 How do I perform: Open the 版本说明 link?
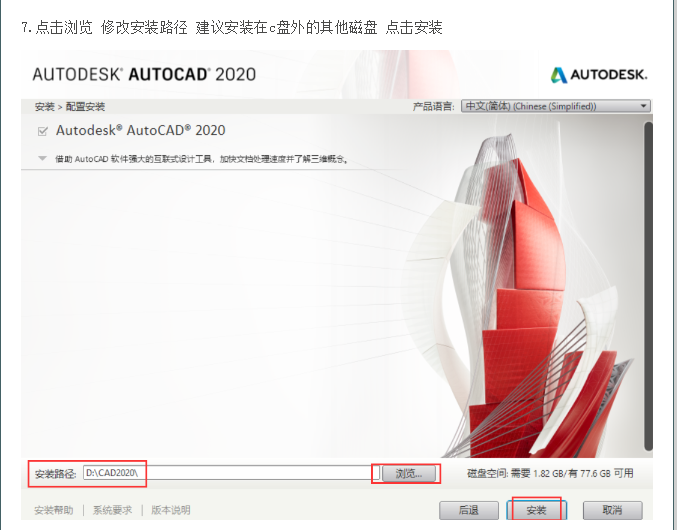[x=171, y=510]
